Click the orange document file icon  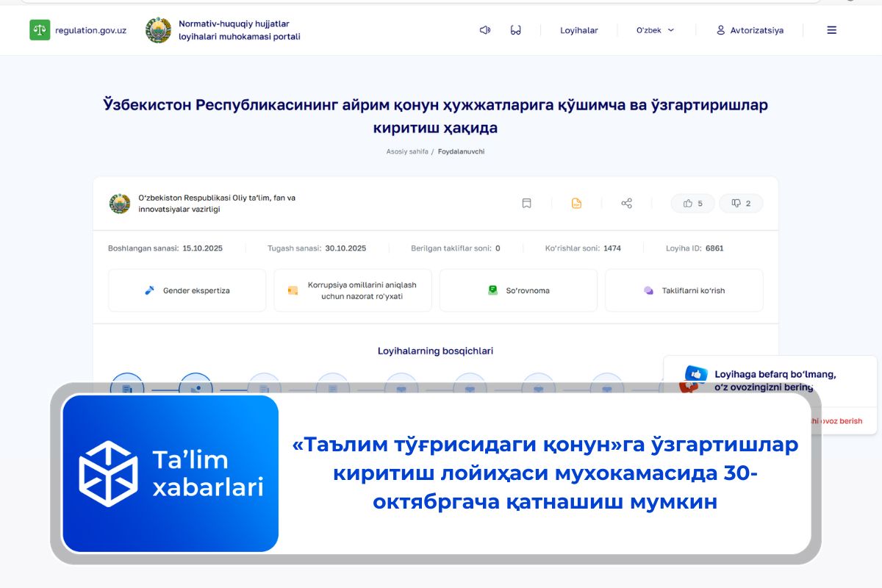576,203
